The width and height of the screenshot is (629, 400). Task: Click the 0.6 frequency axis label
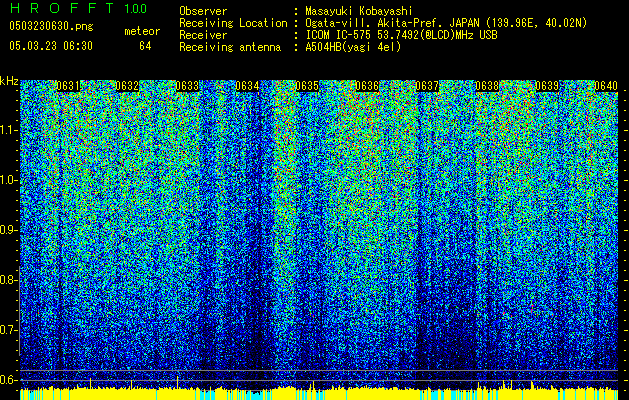pyautogui.click(x=8, y=380)
